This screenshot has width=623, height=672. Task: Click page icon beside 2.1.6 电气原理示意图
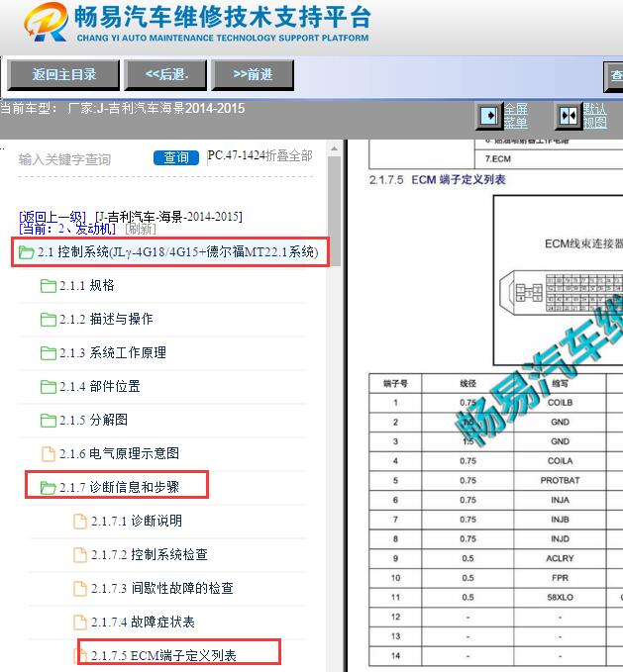point(49,454)
